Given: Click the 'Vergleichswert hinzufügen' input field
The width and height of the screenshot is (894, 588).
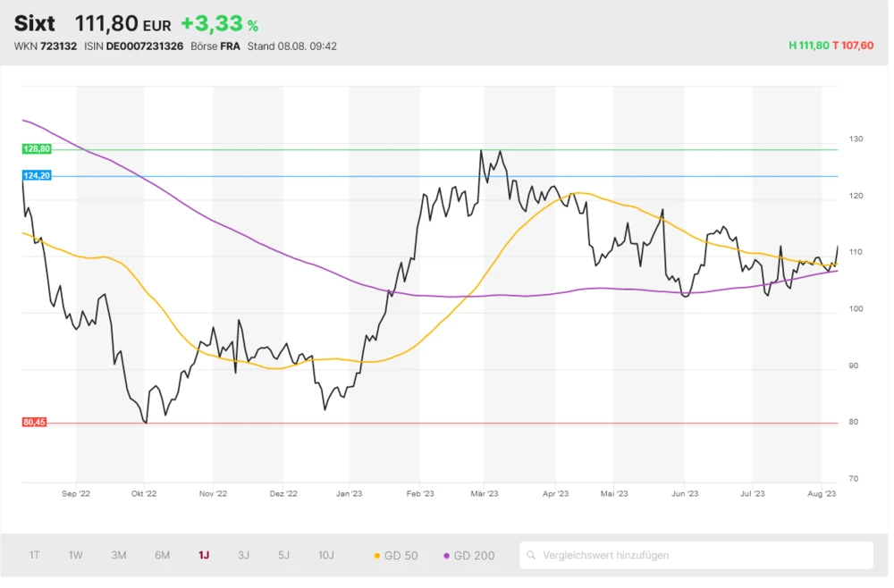Looking at the screenshot, I should (697, 555).
